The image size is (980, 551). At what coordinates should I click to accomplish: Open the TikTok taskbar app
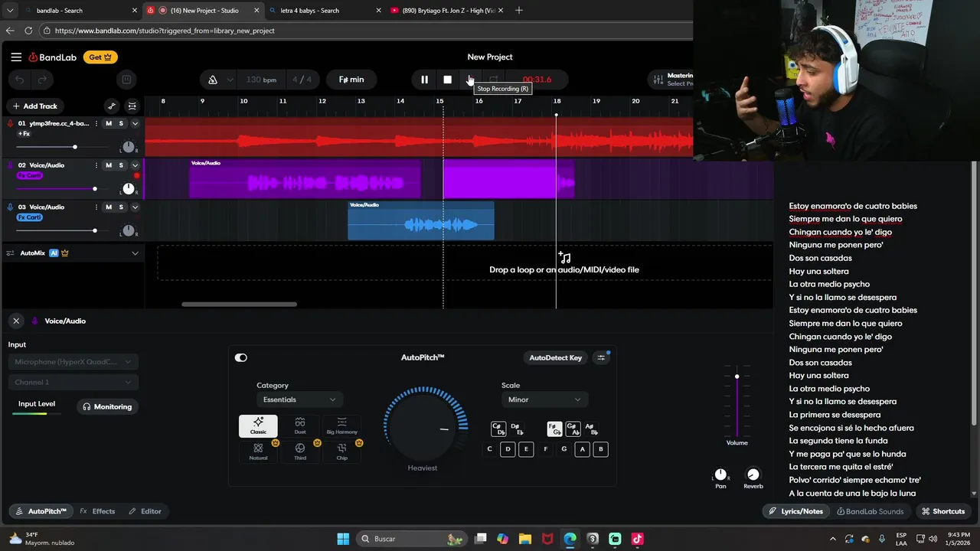637,539
